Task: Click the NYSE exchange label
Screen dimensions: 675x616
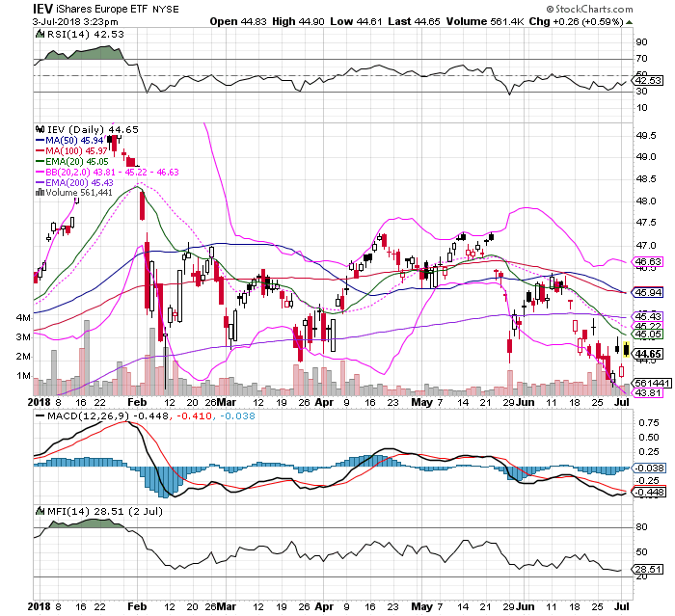Action: 165,10
